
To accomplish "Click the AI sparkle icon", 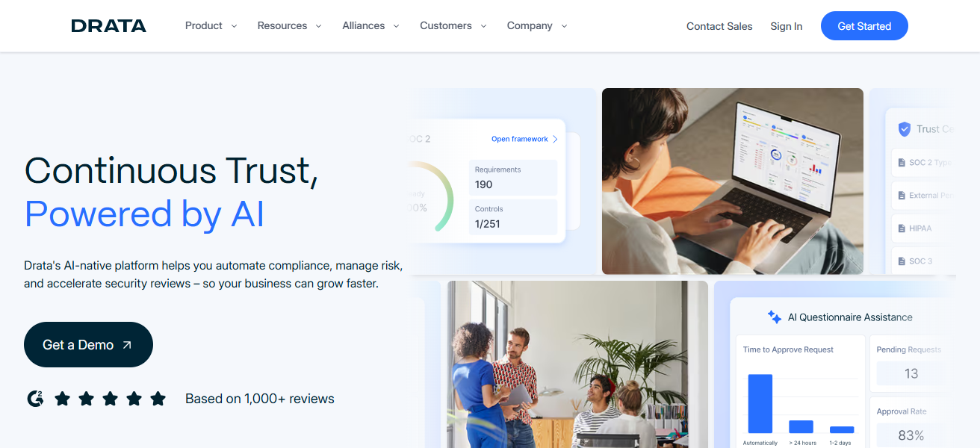I will click(775, 317).
